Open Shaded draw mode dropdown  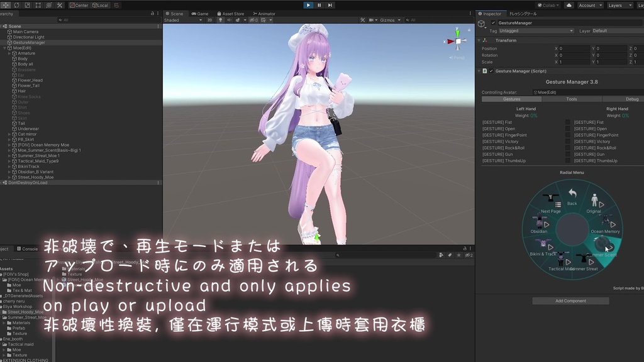pos(183,19)
